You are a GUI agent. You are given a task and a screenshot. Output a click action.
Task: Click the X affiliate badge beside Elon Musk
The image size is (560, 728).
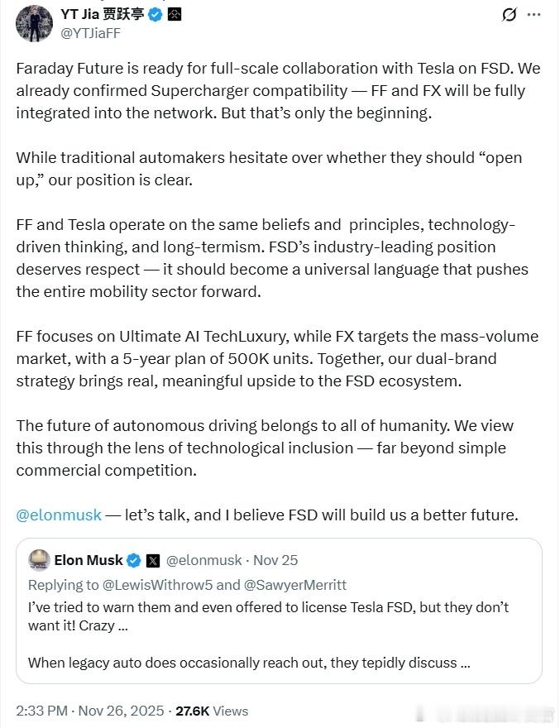[153, 560]
